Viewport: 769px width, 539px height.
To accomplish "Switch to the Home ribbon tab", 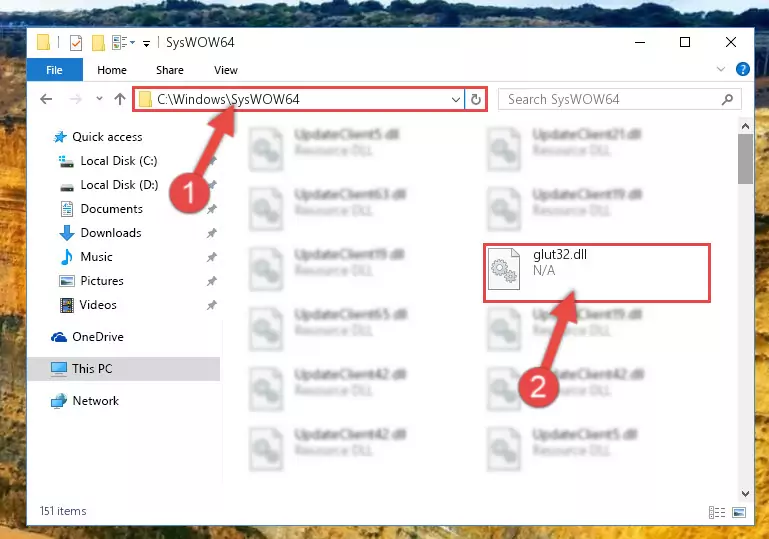I will click(x=112, y=70).
